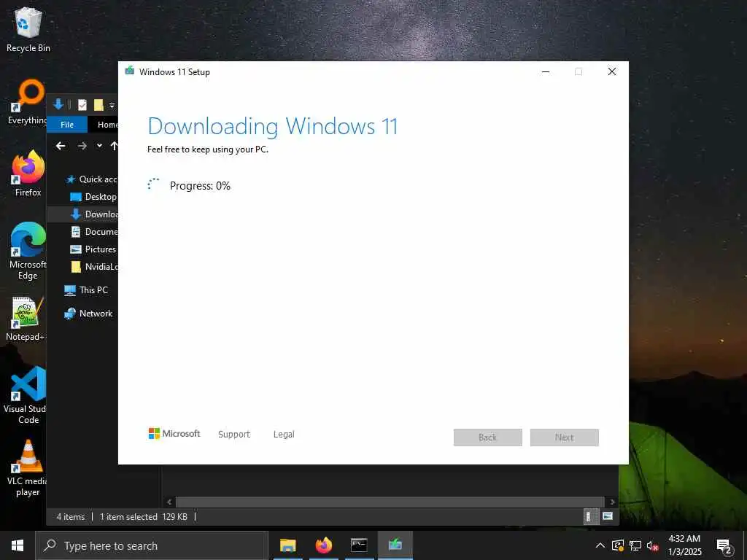Click the File Explorer down-arrow title icon
Screen dimensions: 747x560
point(58,104)
